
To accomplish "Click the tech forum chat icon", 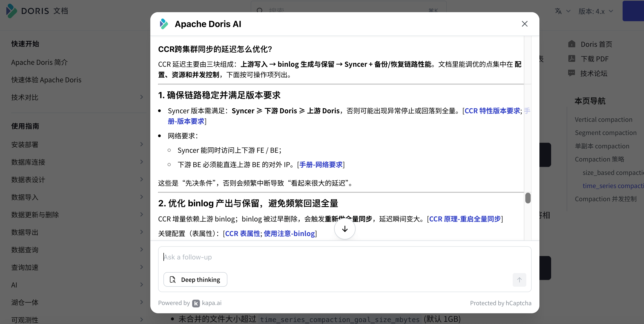I will 572,73.
